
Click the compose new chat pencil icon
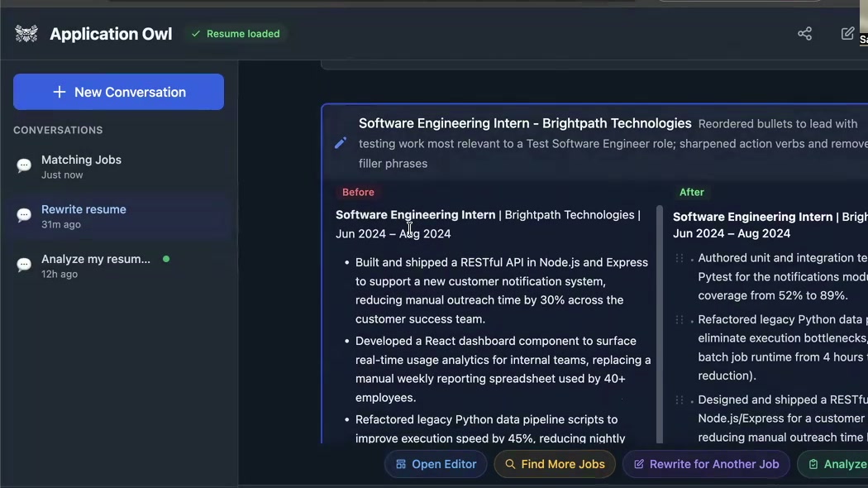coord(847,33)
